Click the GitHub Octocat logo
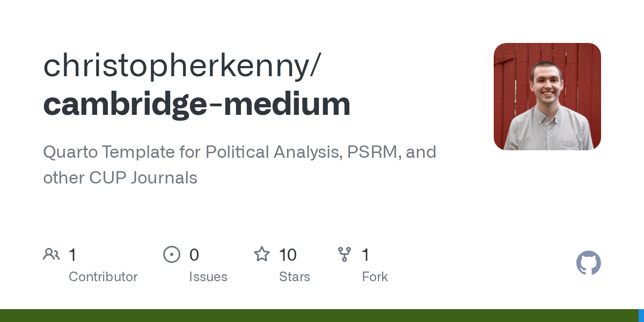Image resolution: width=644 pixels, height=322 pixels. (588, 263)
